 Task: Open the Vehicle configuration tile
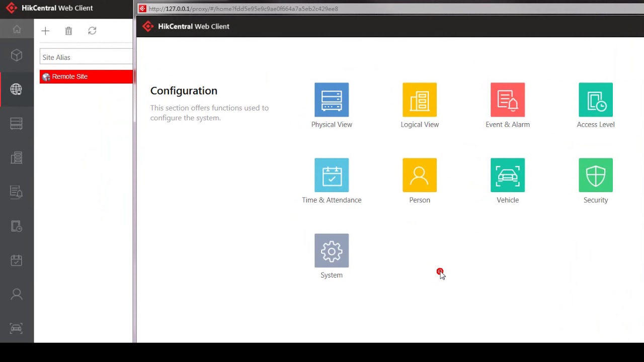pyautogui.click(x=508, y=175)
